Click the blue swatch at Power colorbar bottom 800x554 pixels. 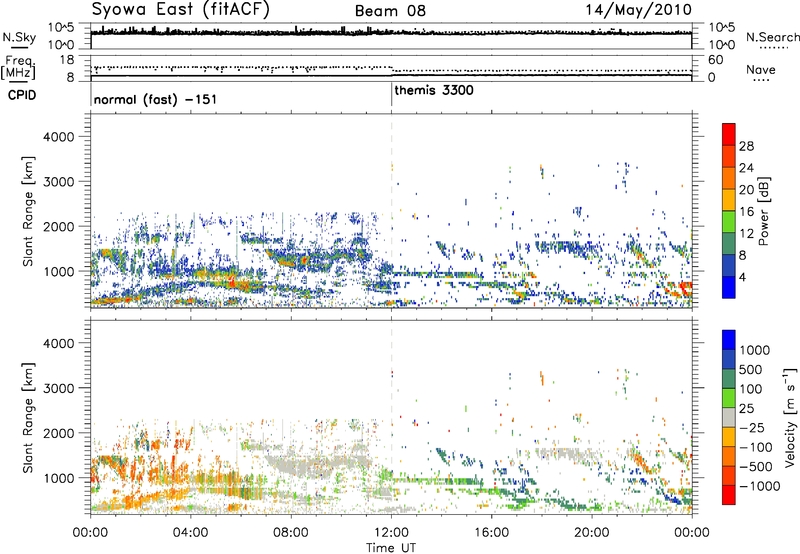[x=729, y=287]
